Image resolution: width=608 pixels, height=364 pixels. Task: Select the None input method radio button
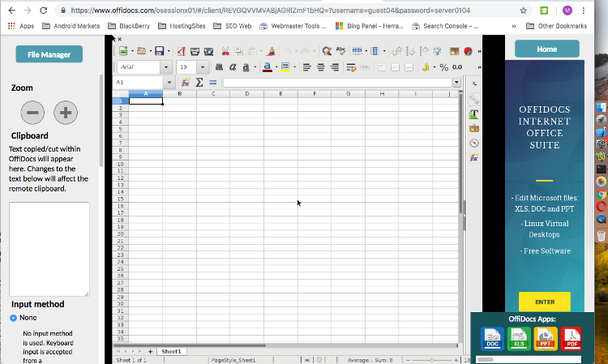13,318
